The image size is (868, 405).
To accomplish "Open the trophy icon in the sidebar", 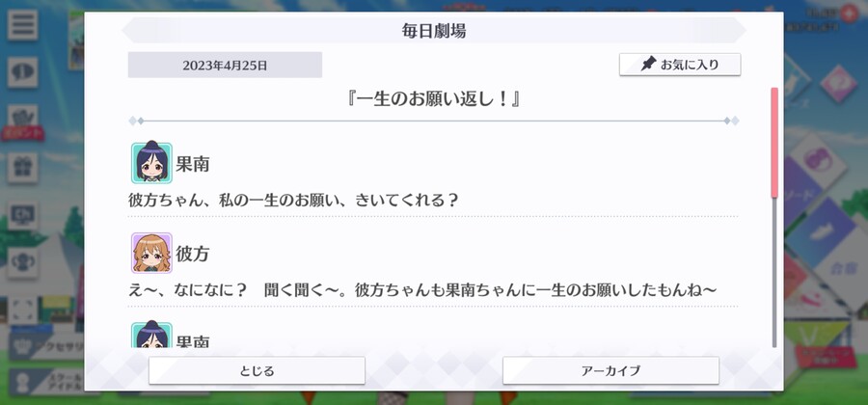I will tap(23, 263).
